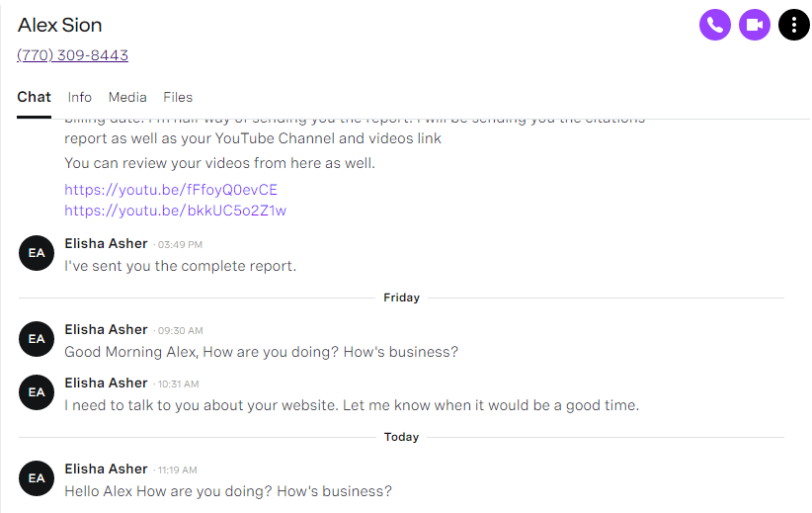
Task: Click Elisha Asher's name on the 03:49 PM message
Action: (x=106, y=243)
